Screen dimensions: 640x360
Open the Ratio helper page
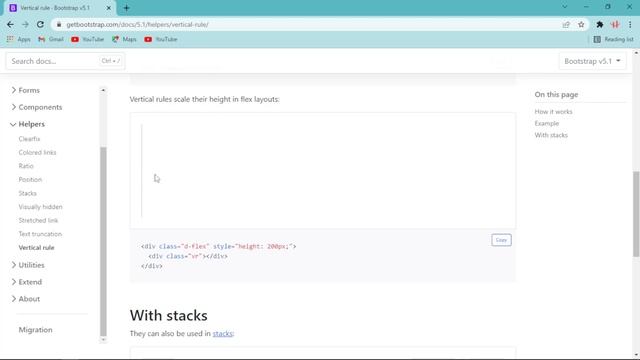26,166
